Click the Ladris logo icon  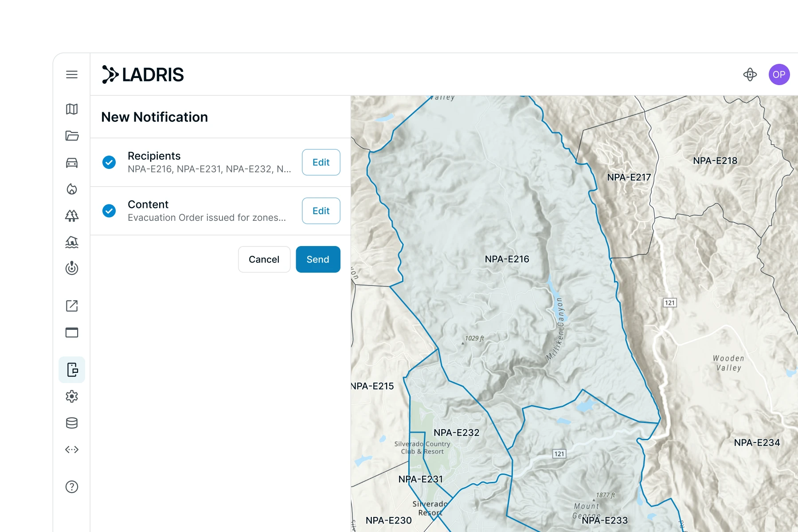tap(110, 74)
